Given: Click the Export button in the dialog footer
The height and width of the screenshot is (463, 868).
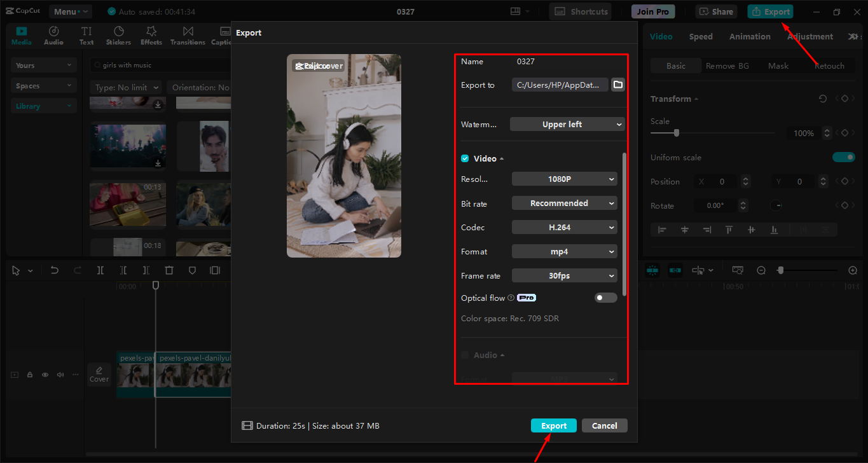Looking at the screenshot, I should point(553,425).
